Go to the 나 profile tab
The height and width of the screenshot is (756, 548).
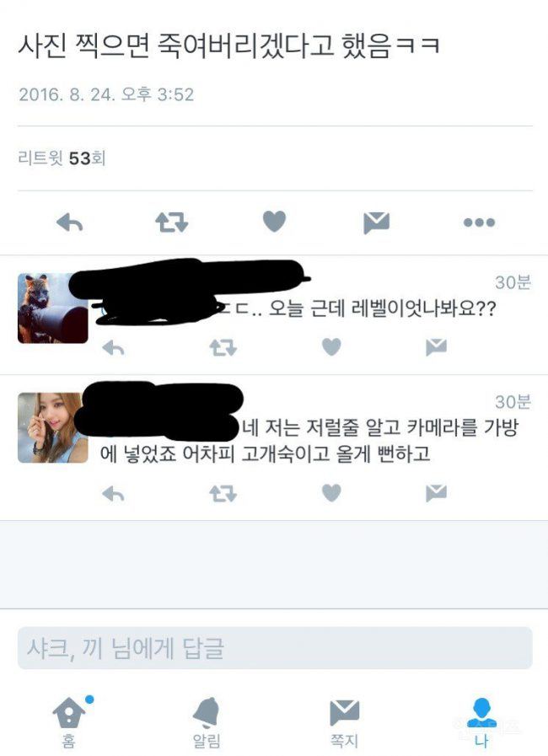481,721
